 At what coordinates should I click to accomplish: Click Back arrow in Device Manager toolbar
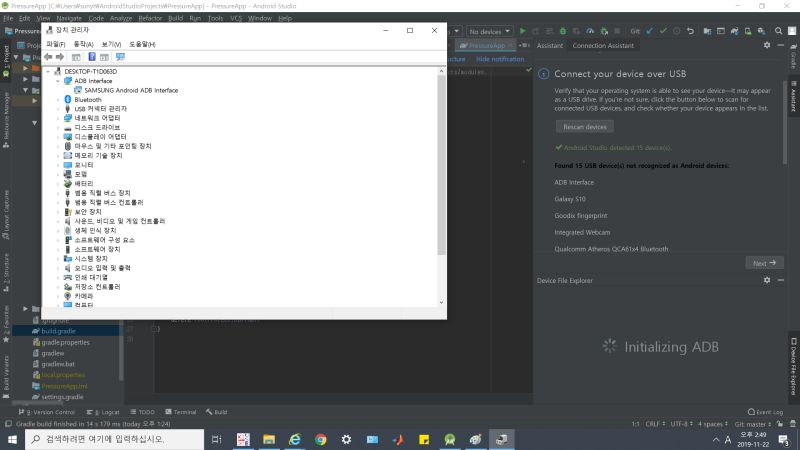click(48, 57)
